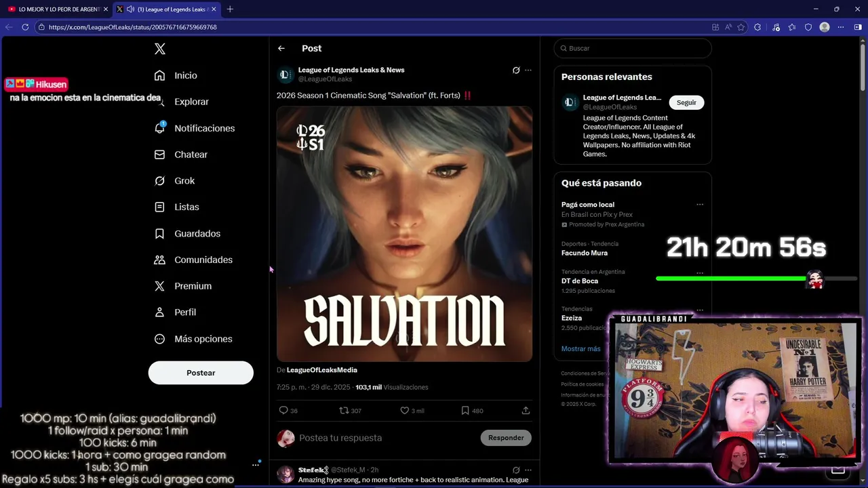Open browser extensions puzzle icon
The height and width of the screenshot is (488, 868).
757,27
